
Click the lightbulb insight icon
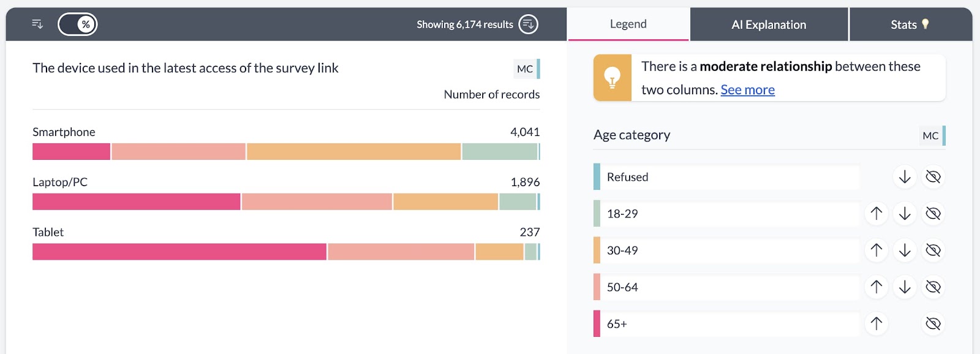pos(612,78)
